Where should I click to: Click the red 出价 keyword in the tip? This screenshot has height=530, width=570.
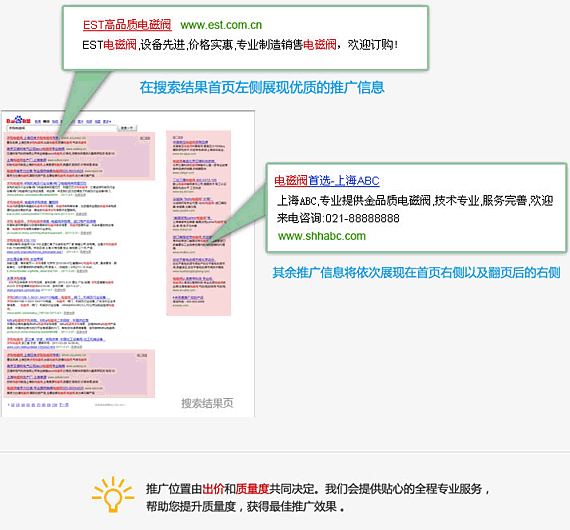coord(213,489)
